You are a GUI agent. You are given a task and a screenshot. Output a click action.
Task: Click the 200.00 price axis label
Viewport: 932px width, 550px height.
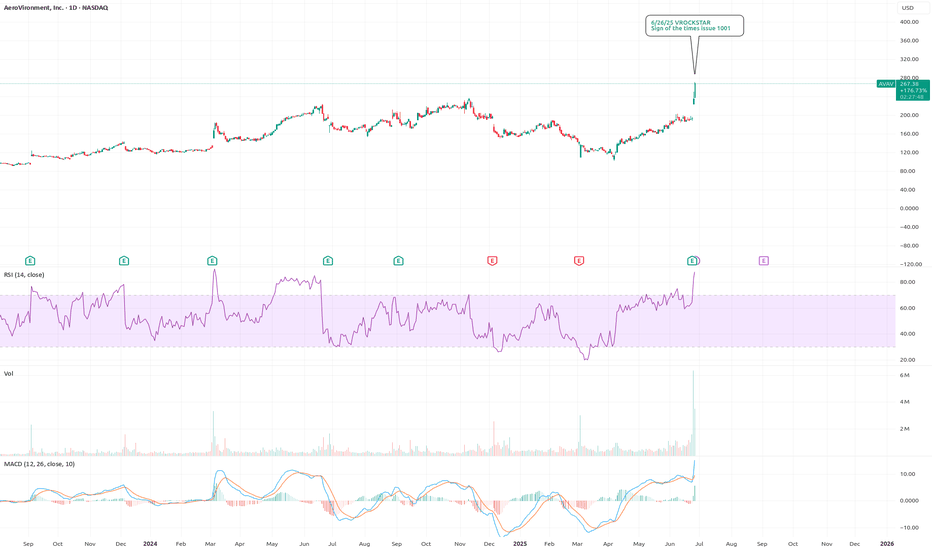point(909,115)
